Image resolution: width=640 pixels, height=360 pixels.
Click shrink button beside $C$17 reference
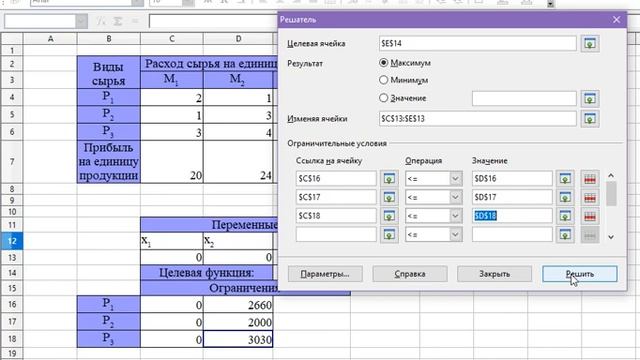click(389, 198)
